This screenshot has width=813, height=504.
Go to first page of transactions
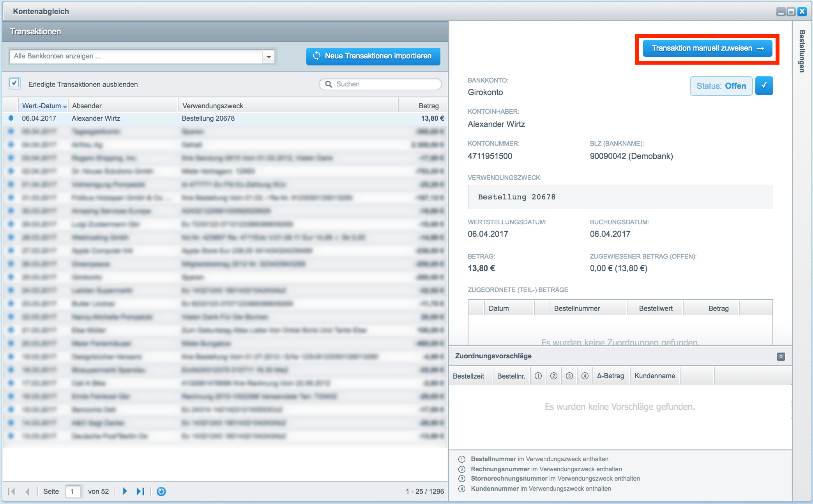click(12, 492)
